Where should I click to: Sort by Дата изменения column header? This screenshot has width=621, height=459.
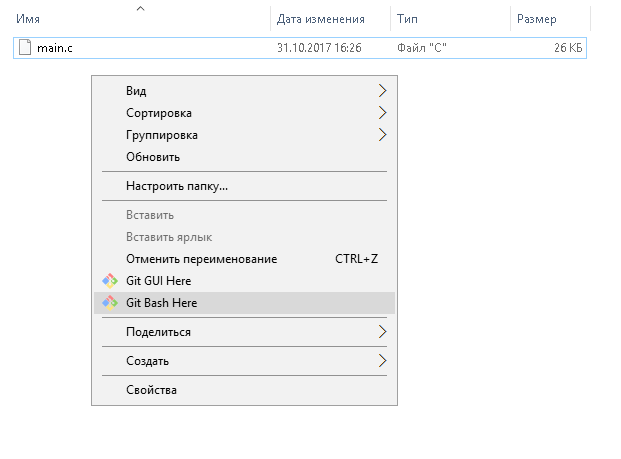(x=318, y=19)
